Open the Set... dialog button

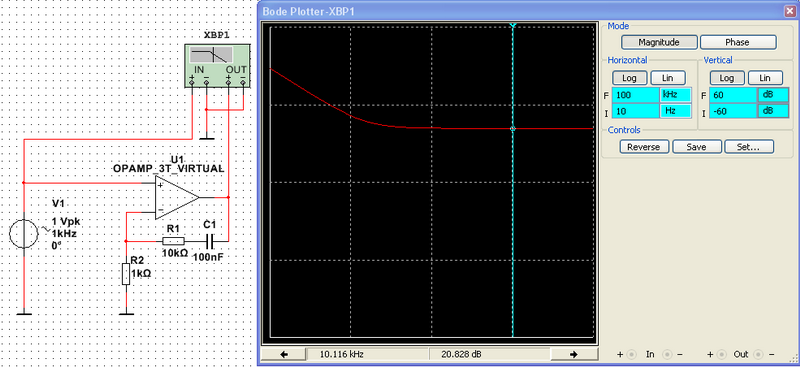pos(748,147)
